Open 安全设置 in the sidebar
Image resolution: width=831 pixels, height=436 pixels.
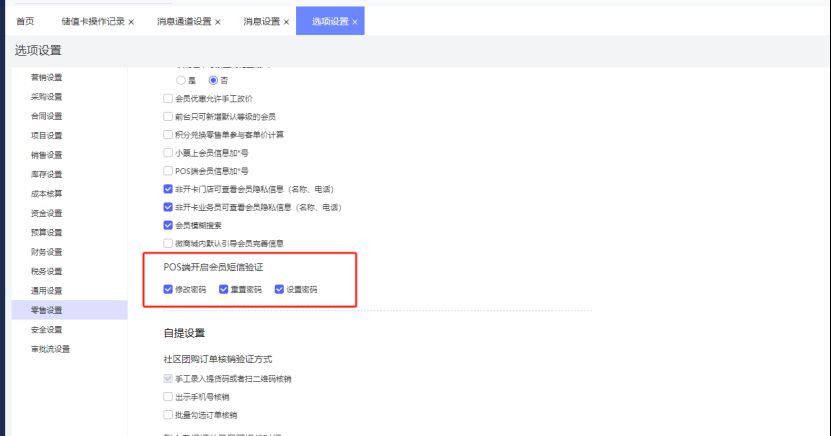(x=47, y=329)
